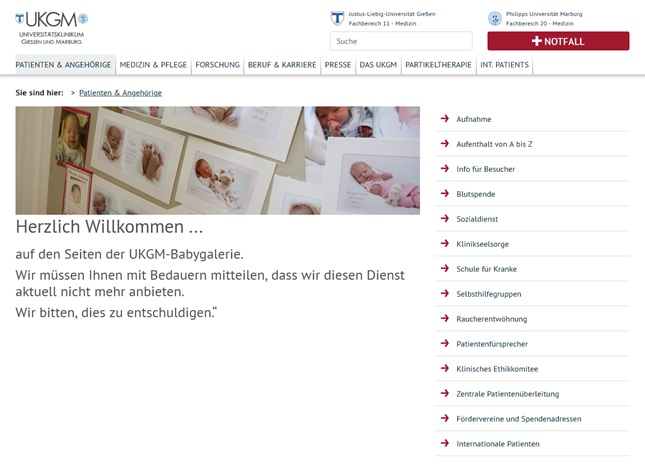Click the red arrow beside Klinikseelsorge
The width and height of the screenshot is (645, 464).
tap(445, 244)
